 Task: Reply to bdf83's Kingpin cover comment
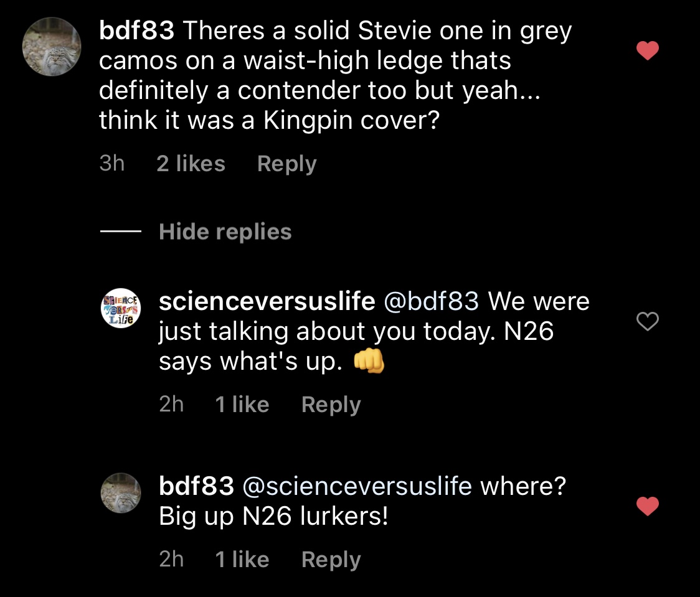click(x=286, y=164)
